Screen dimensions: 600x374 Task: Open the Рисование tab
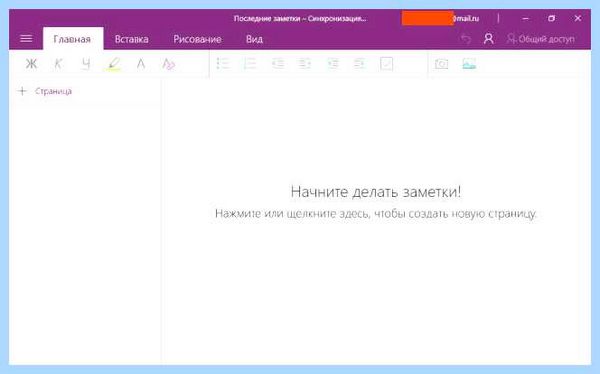pyautogui.click(x=197, y=39)
